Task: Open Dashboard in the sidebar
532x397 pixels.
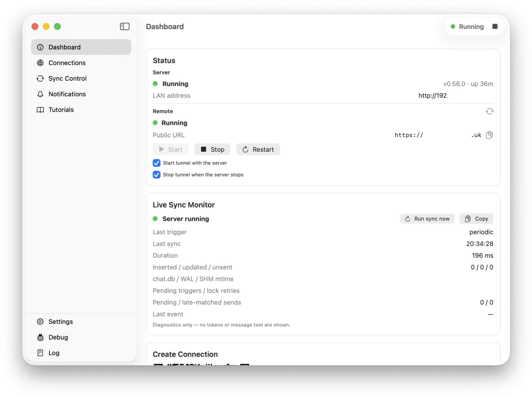Action: [81, 47]
